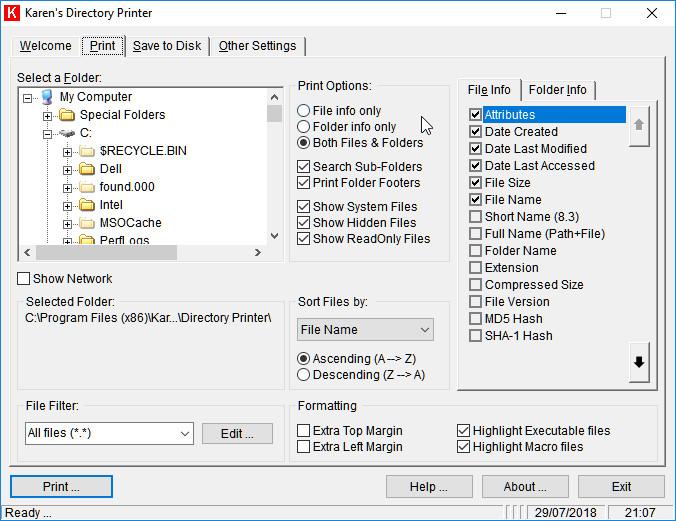Screen dimensions: 676x521
Task: Click the My Computer icon in folder tree
Action: 47,97
